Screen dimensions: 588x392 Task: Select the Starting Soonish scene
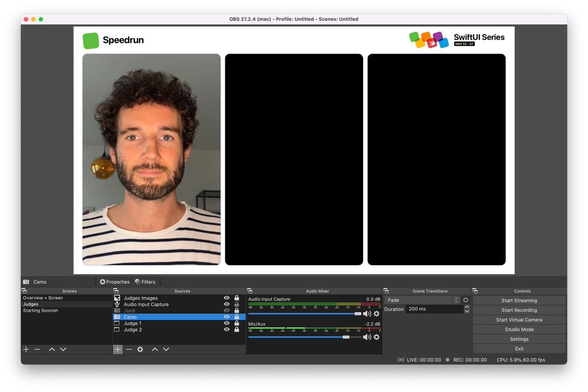tap(67, 311)
